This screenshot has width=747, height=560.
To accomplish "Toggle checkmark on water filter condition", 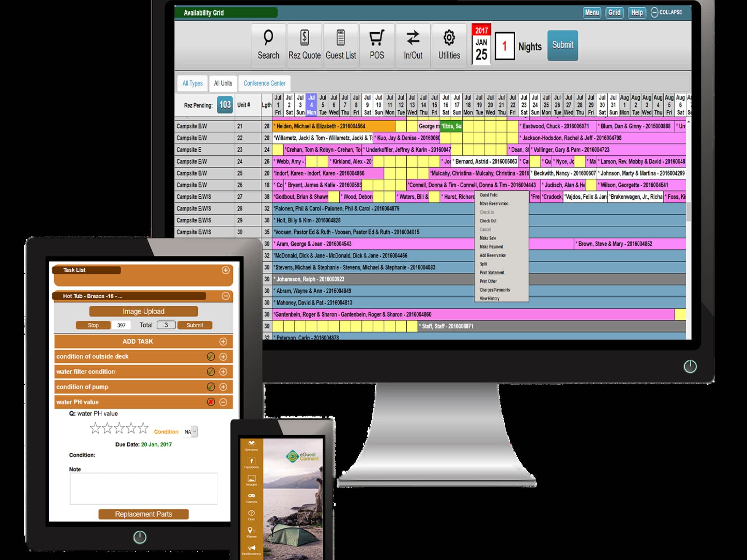I will (210, 372).
